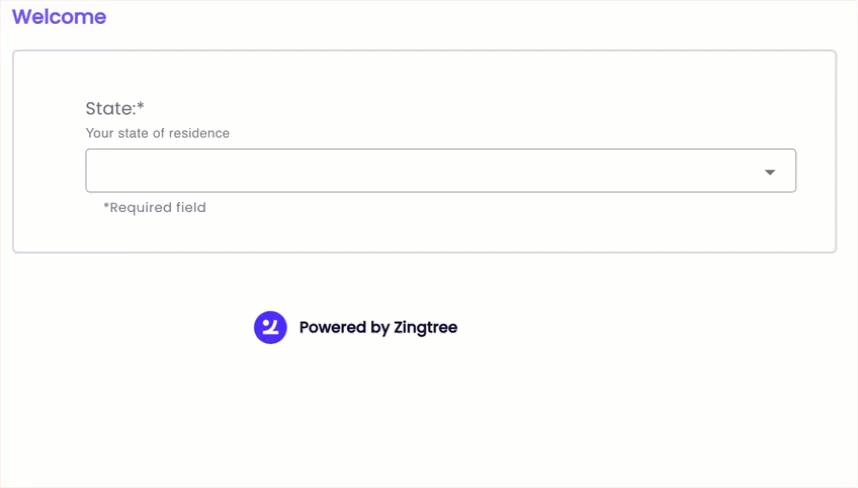Select the purple circular Zingtree badge
858x488 pixels.
point(270,327)
